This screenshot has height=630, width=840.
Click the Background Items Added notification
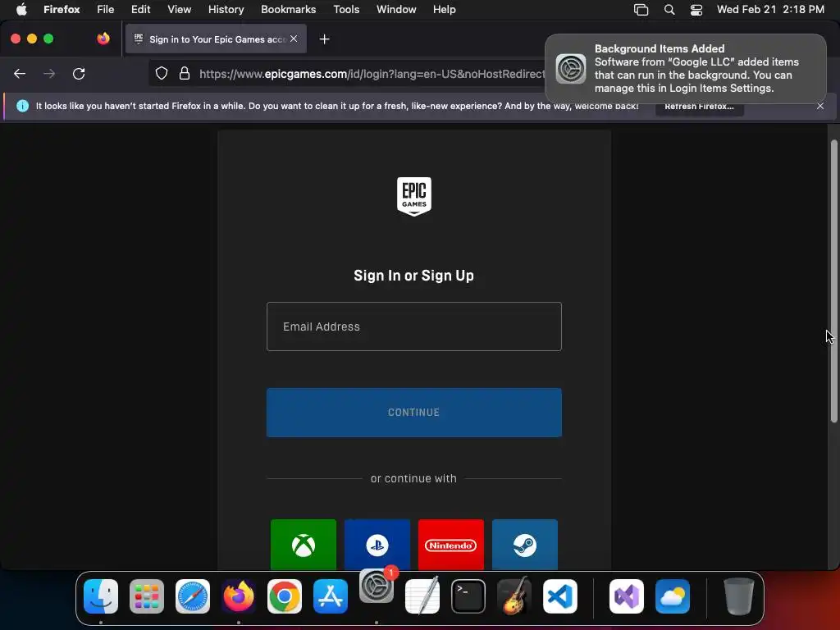(x=686, y=69)
